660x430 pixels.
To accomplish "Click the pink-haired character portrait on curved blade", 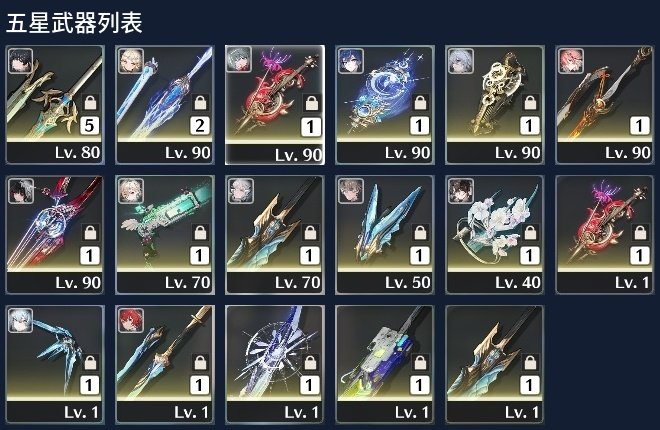I will tap(571, 61).
